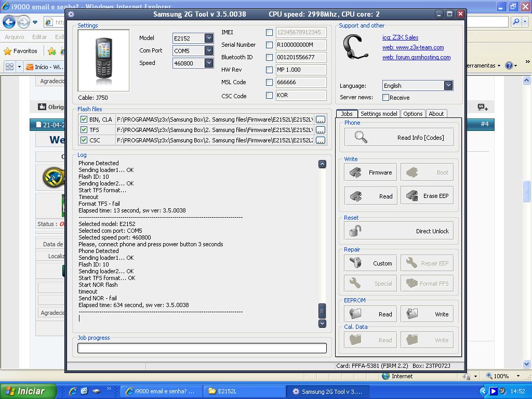The image size is (532, 399).
Task: Open the Arquivo menu in Internet Explorer
Action: pyautogui.click(x=15, y=37)
